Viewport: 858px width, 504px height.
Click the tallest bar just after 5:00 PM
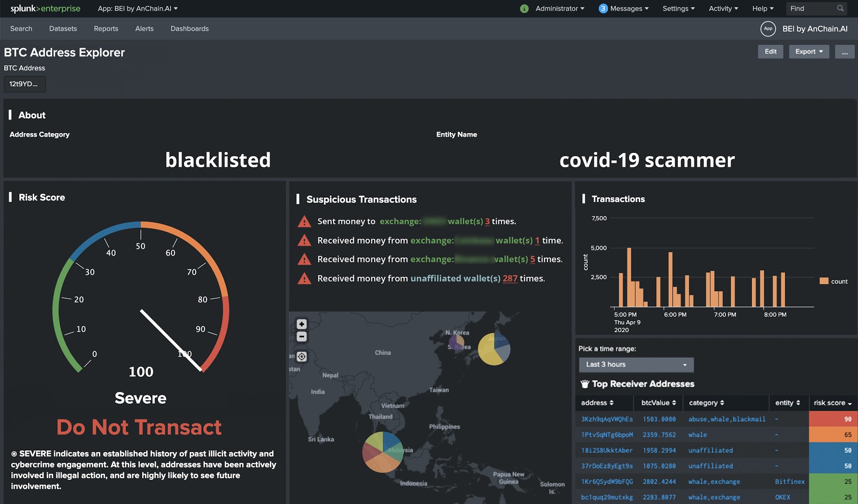629,277
